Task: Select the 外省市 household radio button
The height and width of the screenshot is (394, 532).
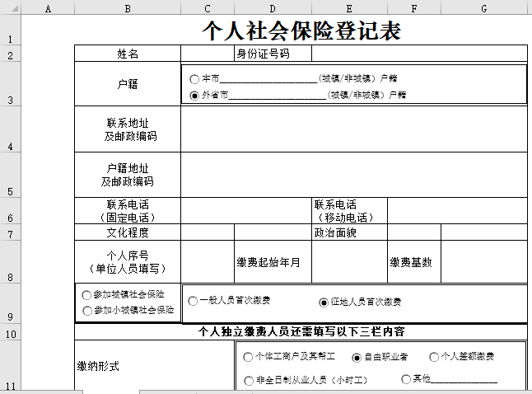Action: (x=194, y=95)
